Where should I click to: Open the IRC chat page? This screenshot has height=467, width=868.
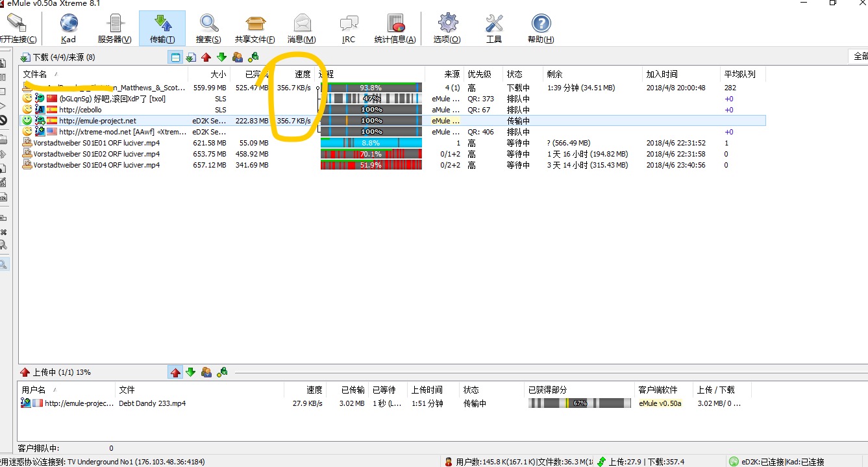[x=349, y=29]
